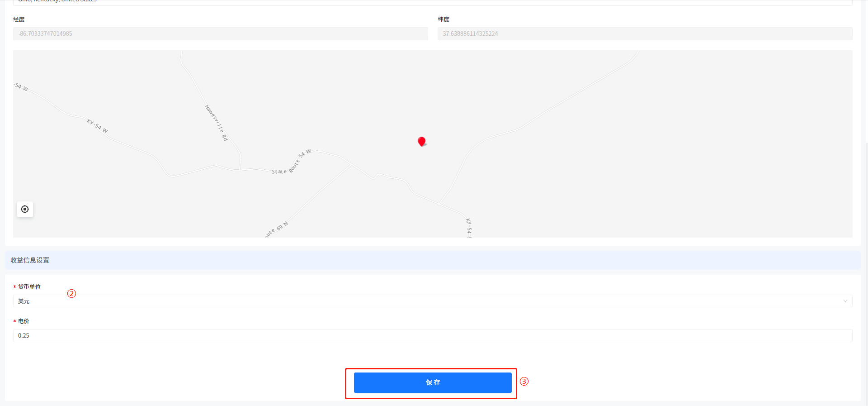
Task: Expand the currency dropdown chevron arrow
Action: [x=845, y=301]
